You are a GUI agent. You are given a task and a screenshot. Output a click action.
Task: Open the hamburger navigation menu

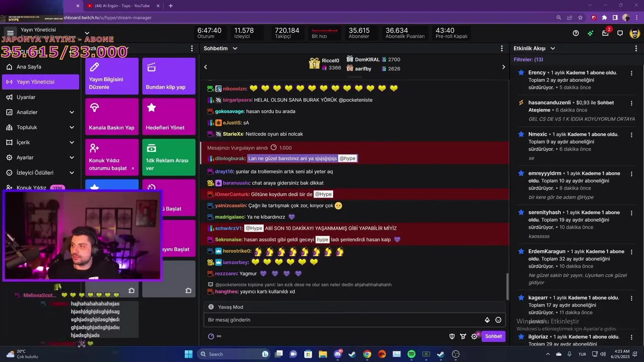coord(10,33)
